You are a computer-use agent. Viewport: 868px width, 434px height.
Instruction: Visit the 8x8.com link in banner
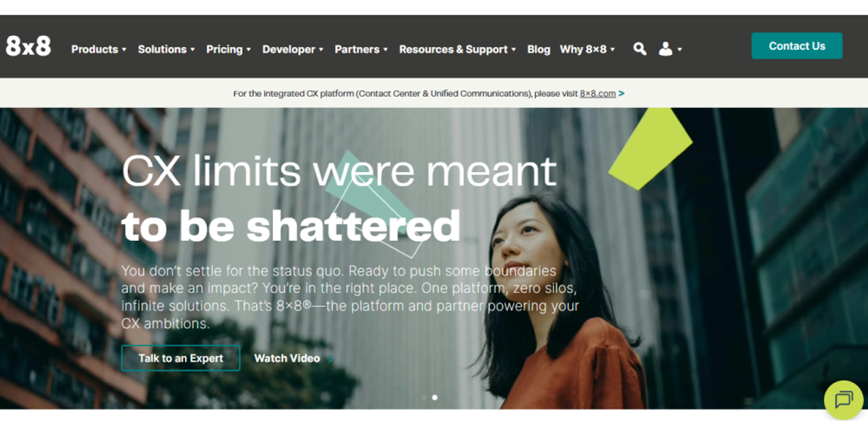point(598,94)
